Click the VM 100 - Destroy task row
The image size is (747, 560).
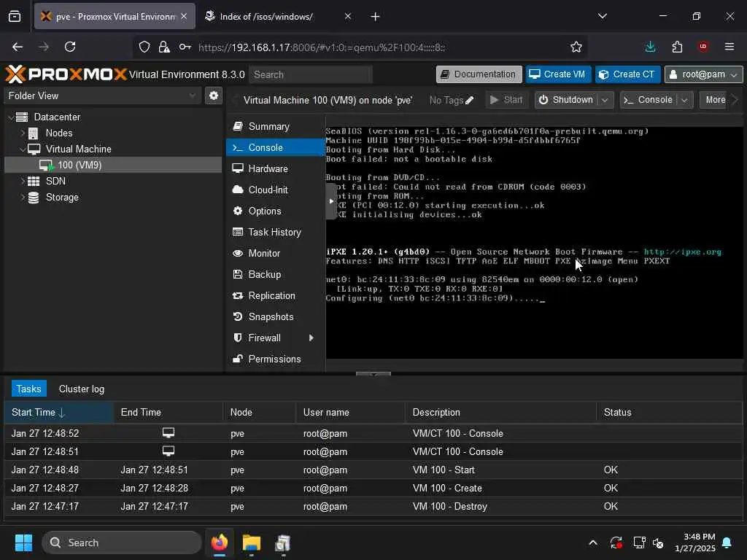coord(373,506)
